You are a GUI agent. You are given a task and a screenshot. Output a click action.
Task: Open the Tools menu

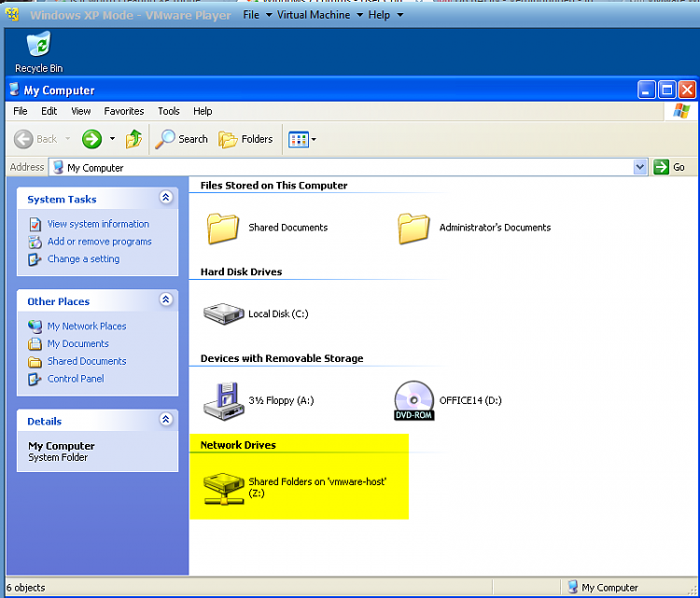click(168, 111)
